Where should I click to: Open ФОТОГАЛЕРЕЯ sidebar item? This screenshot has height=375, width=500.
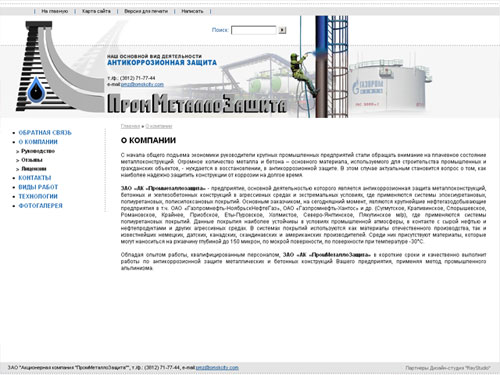[x=41, y=206]
